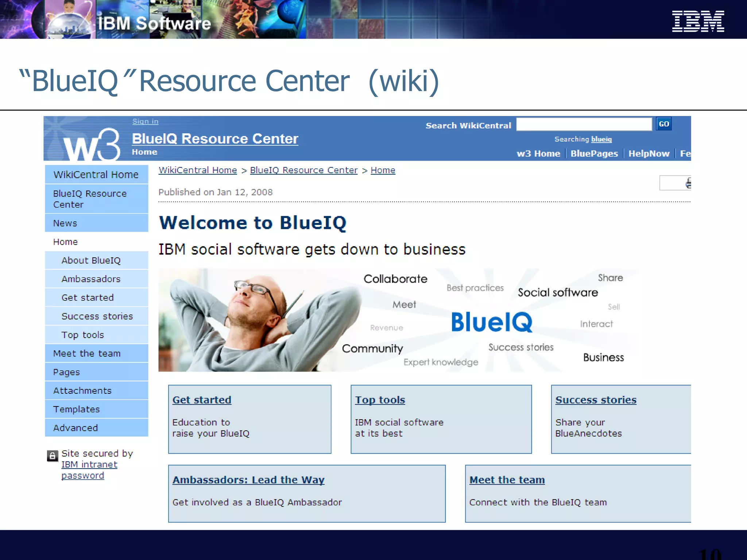Open the Top tools card link
Viewport: 747px width, 560px height.
click(380, 400)
